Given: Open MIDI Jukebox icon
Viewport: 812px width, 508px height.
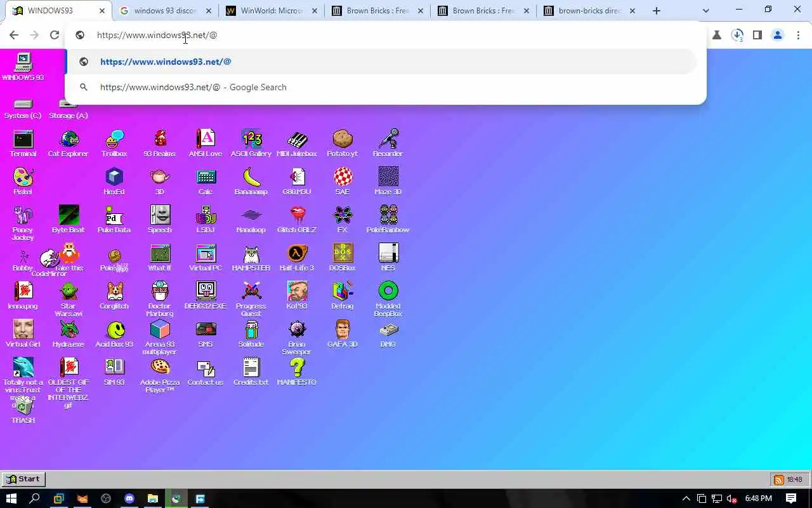Looking at the screenshot, I should point(297,144).
